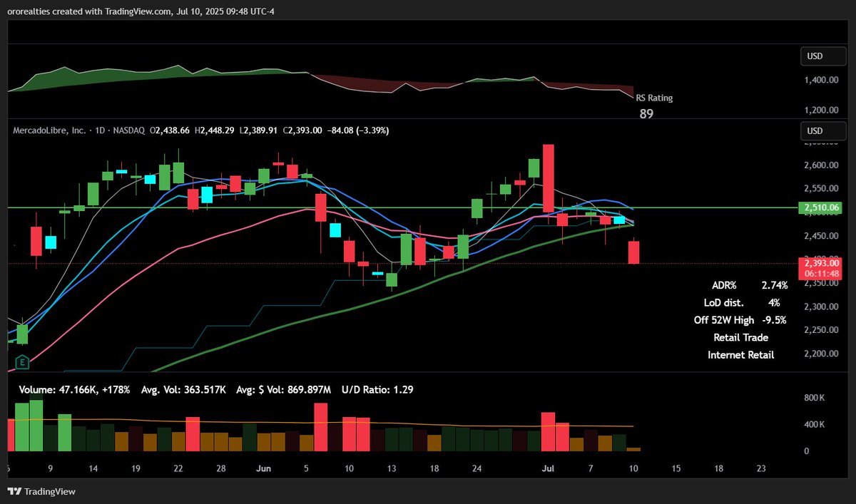Viewport: 856px width, 504px height.
Task: Click the 06:11:48 bar countdown timer
Action: (822, 274)
